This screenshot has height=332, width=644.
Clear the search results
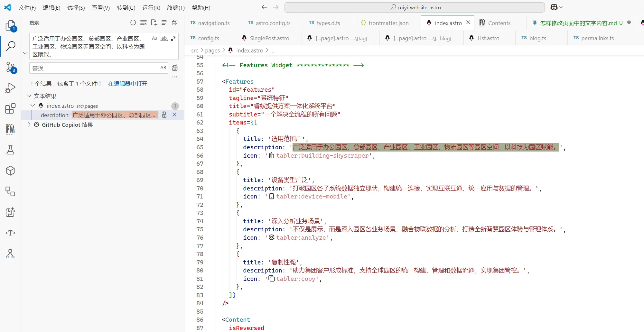point(144,23)
